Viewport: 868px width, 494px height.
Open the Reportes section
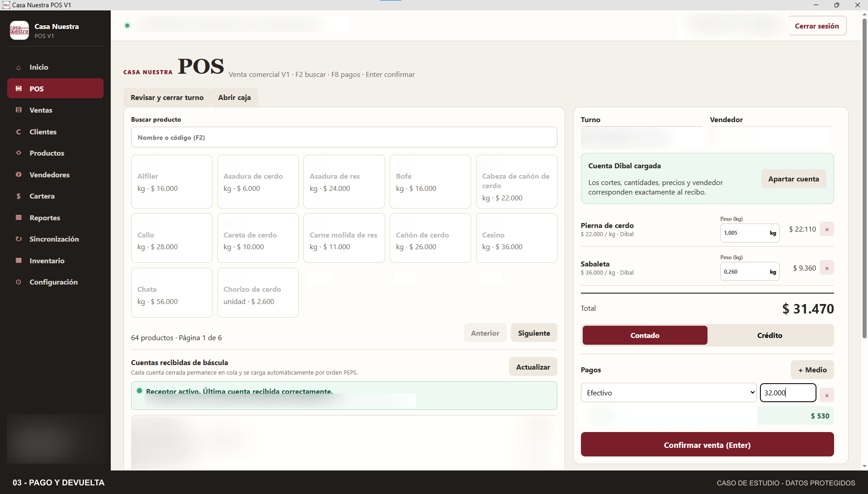point(55,218)
